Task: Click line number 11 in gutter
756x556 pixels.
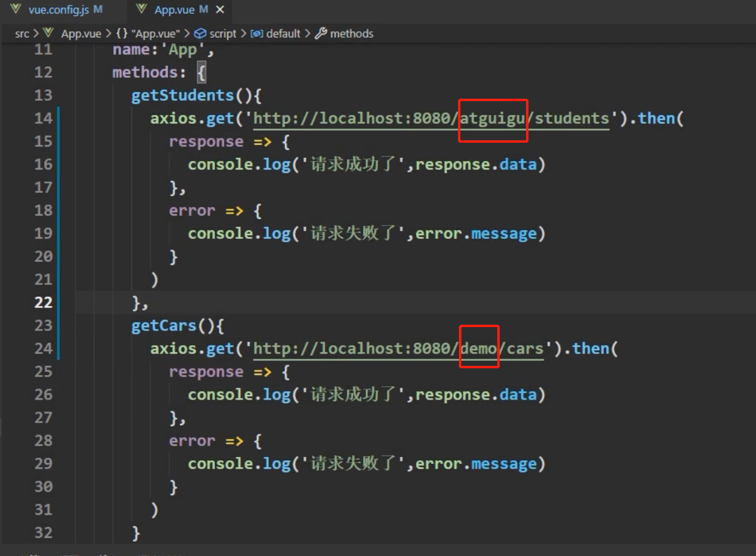Action: click(x=43, y=49)
